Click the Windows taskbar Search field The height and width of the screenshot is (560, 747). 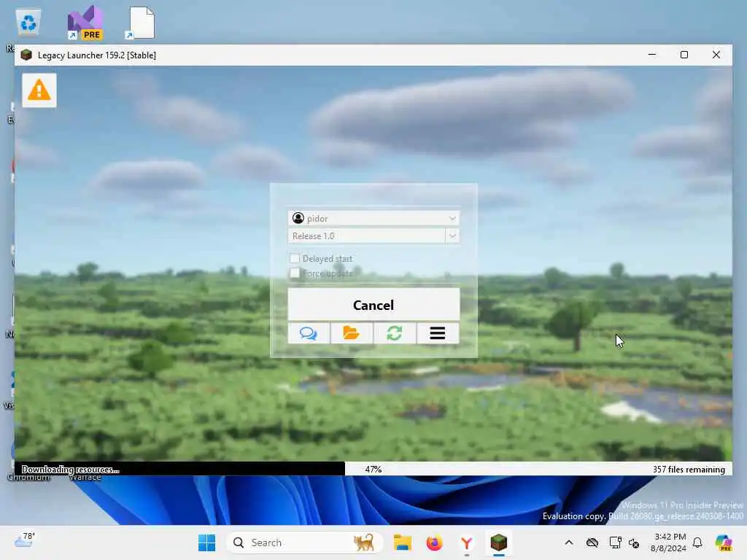(305, 542)
